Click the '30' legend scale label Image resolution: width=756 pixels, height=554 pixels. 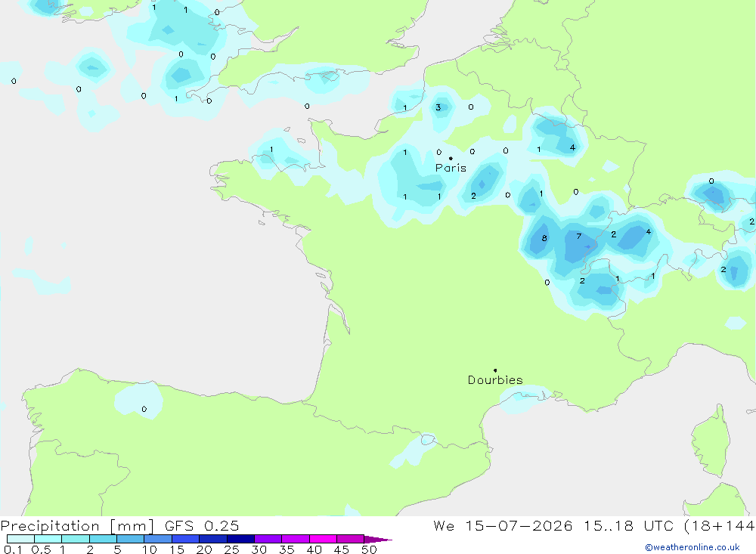point(259,549)
